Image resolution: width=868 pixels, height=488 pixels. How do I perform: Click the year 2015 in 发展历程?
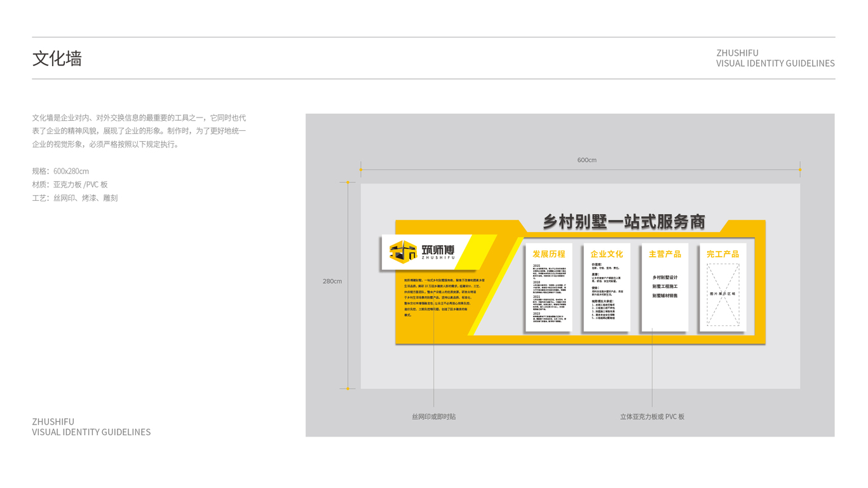pyautogui.click(x=536, y=266)
